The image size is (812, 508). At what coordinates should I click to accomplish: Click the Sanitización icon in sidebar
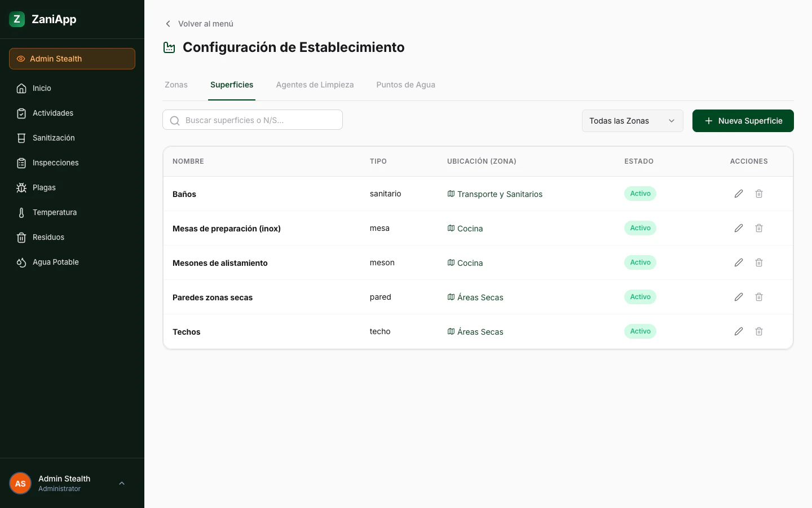21,138
